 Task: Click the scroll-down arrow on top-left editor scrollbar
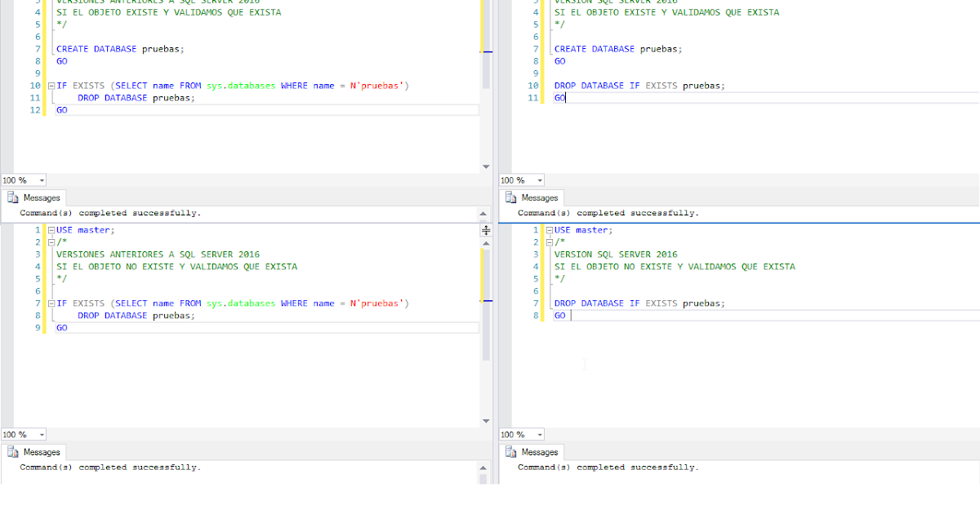click(485, 166)
